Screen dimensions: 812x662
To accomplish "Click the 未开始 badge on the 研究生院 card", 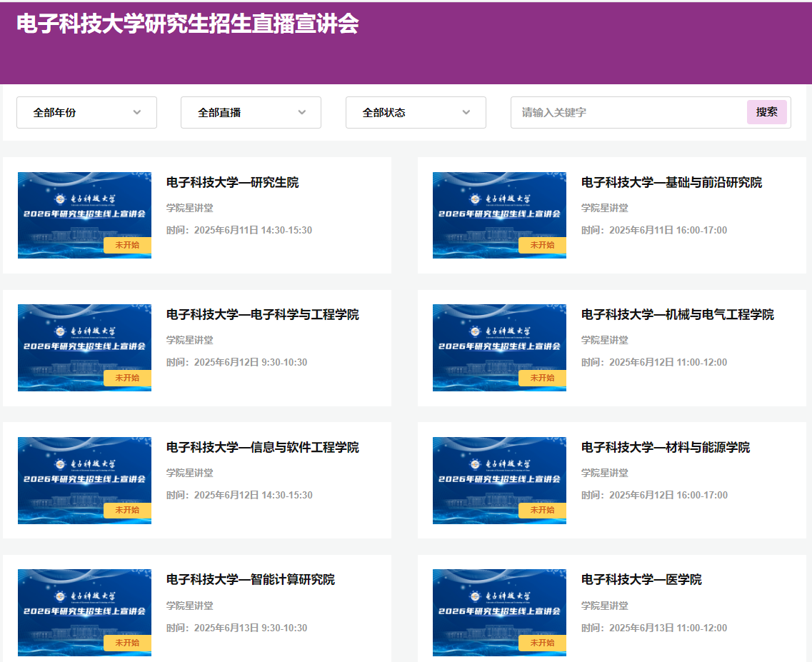I will pos(127,245).
